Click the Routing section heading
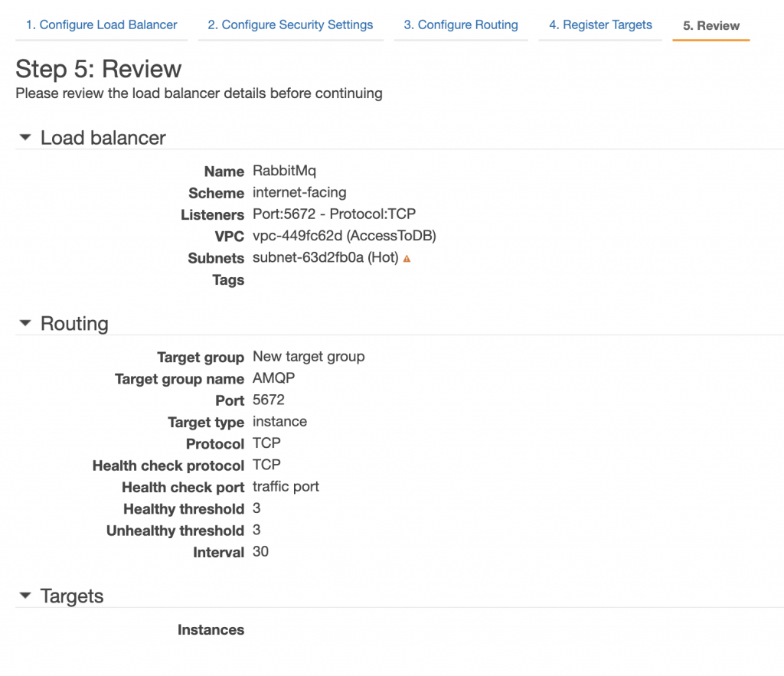This screenshot has width=784, height=676. coord(74,324)
